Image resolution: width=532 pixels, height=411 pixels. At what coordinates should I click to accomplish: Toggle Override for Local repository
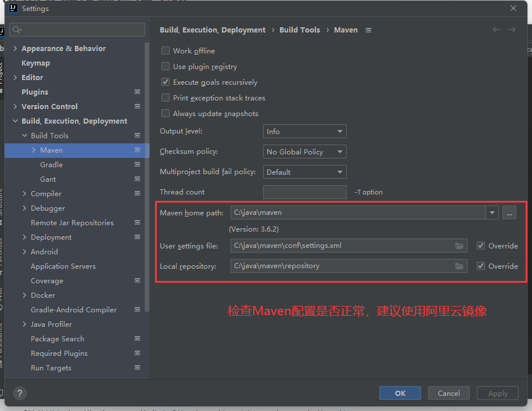481,266
